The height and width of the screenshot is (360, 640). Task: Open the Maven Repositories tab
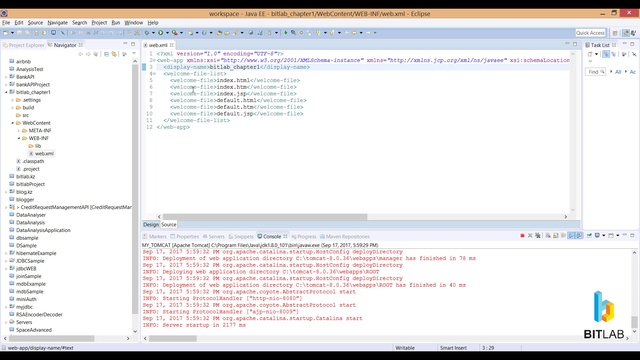344,236
